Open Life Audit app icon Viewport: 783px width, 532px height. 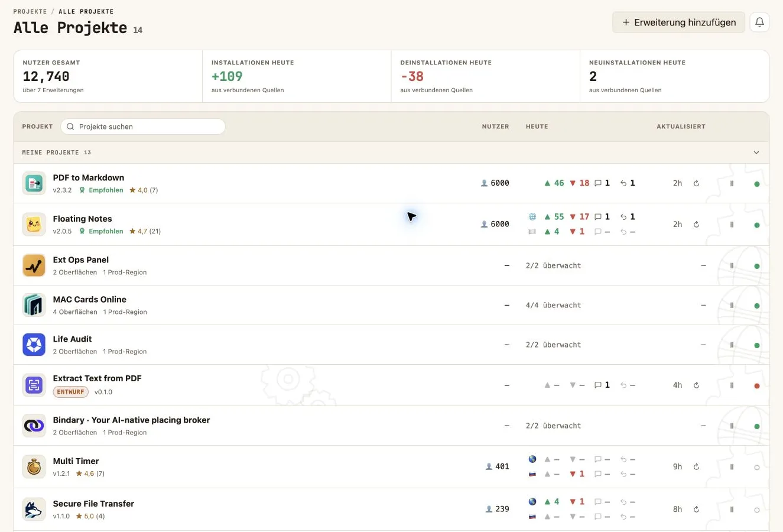[34, 345]
